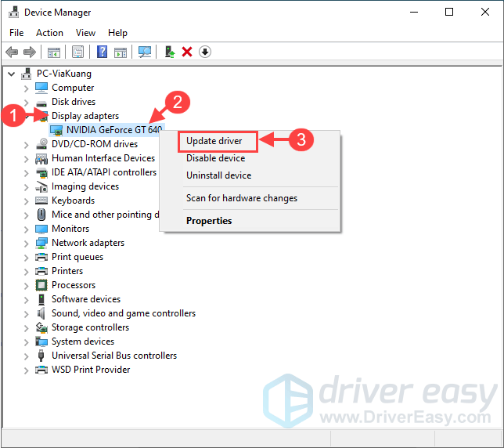The height and width of the screenshot is (448, 504).
Task: Expand the System devices chevron
Action: [27, 342]
